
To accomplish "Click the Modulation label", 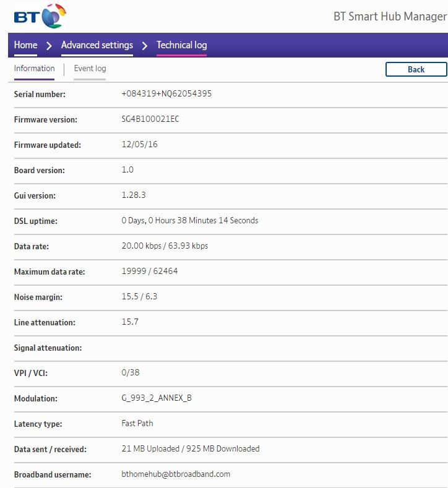I will [36, 399].
